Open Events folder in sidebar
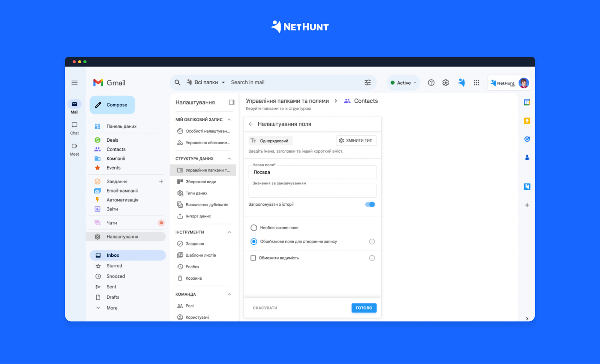Viewport: 600px width, 364px height. point(113,168)
